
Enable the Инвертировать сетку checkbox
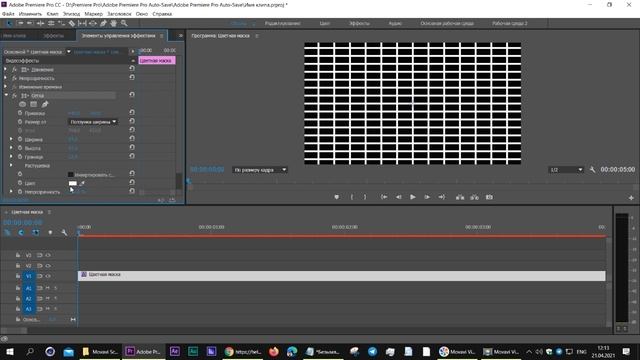coord(71,174)
